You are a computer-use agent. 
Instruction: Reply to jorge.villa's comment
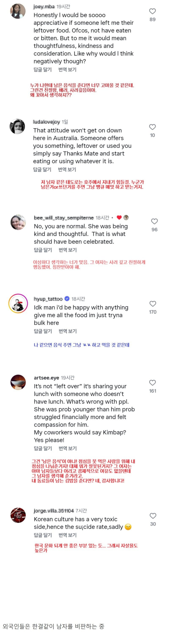43,535
